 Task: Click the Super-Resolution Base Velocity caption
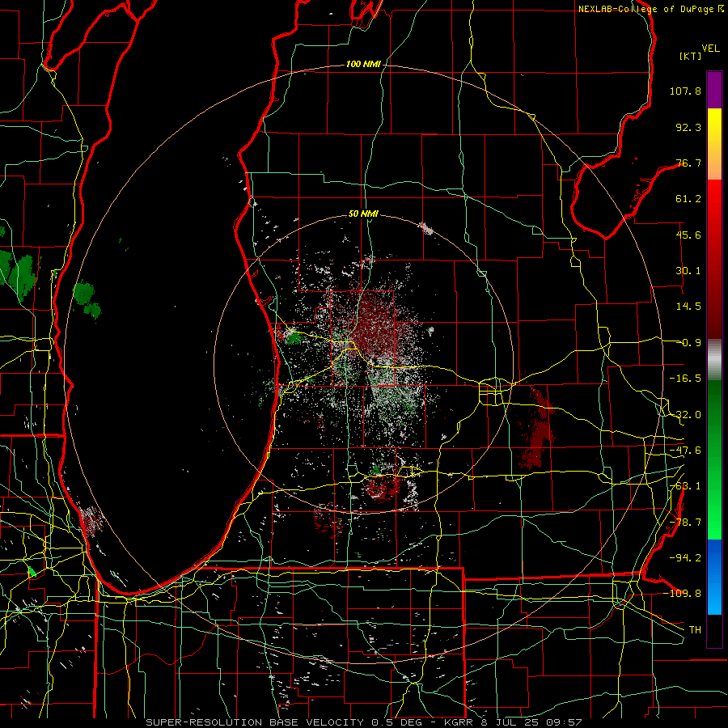point(363,722)
